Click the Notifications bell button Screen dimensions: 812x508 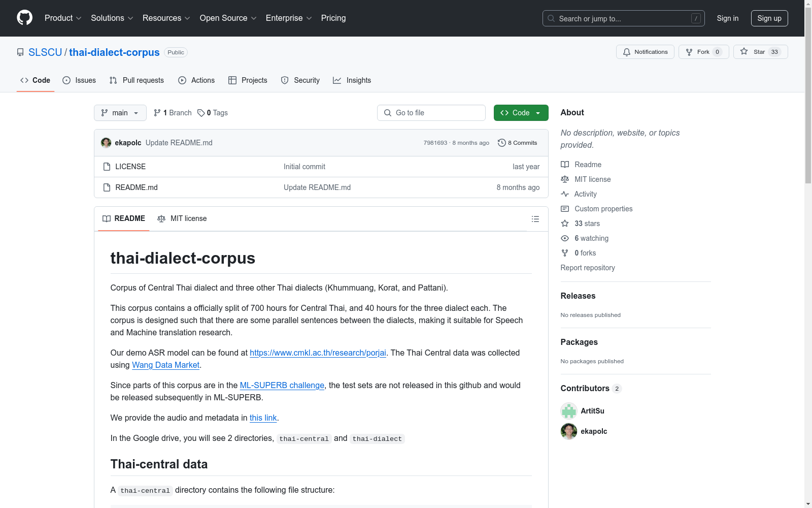pos(645,52)
